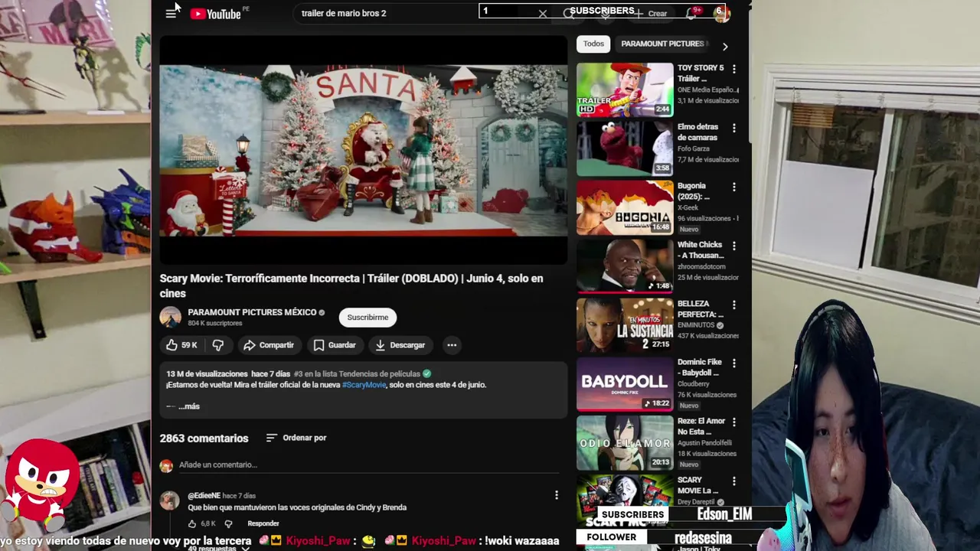Open the title 'White Chicks - A Thousan...'
This screenshot has height=551, width=980.
pos(701,250)
